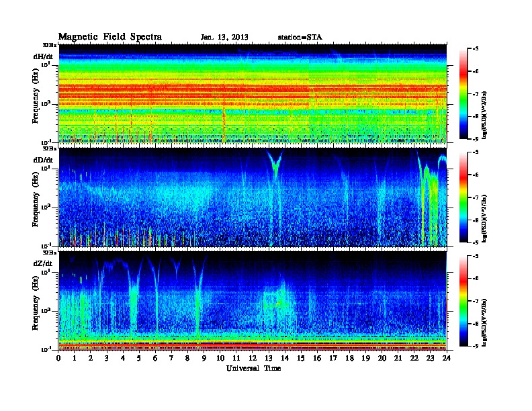
Task: Click the -7 label on the dD/dt color scale
Action: pyautogui.click(x=476, y=197)
